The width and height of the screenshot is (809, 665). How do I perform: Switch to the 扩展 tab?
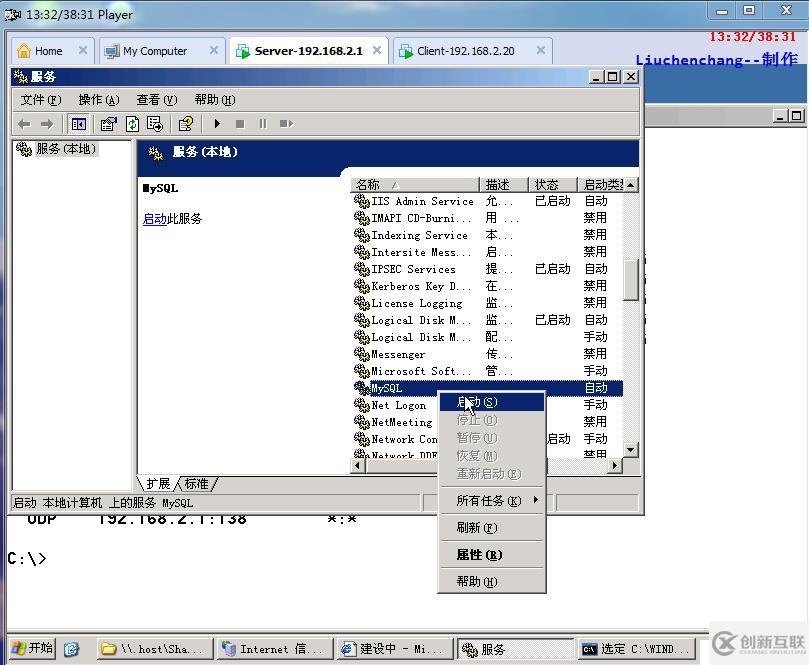tap(158, 484)
